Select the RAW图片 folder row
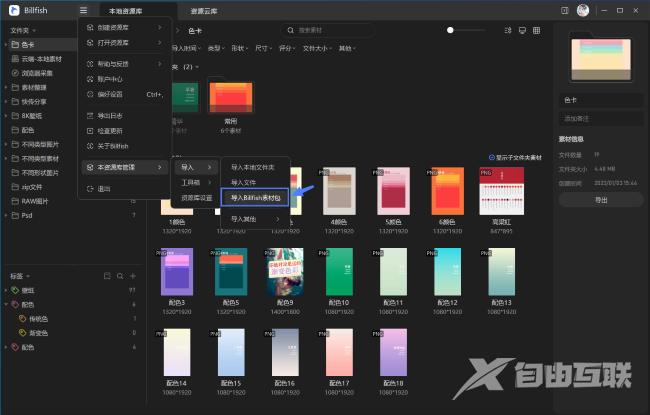This screenshot has height=415, width=650. pyautogui.click(x=73, y=201)
